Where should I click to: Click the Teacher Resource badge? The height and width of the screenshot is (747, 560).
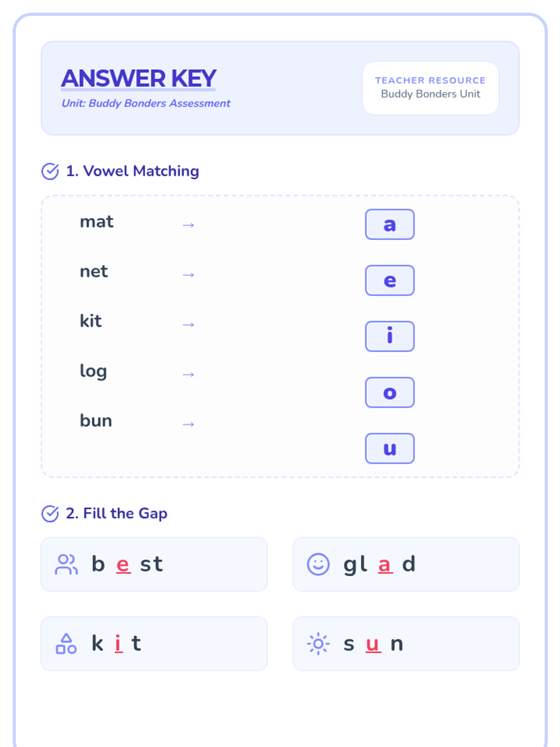(431, 88)
